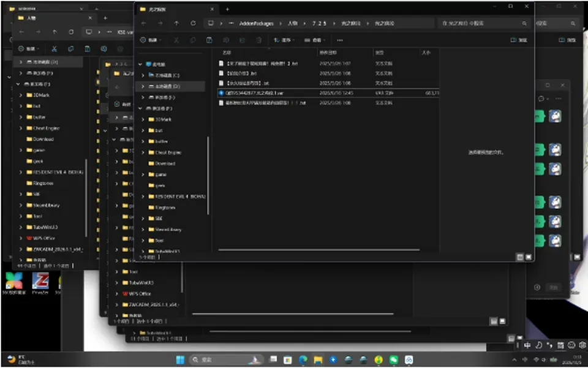Click the Paste icon in the front Explorer toolbar

(209, 40)
